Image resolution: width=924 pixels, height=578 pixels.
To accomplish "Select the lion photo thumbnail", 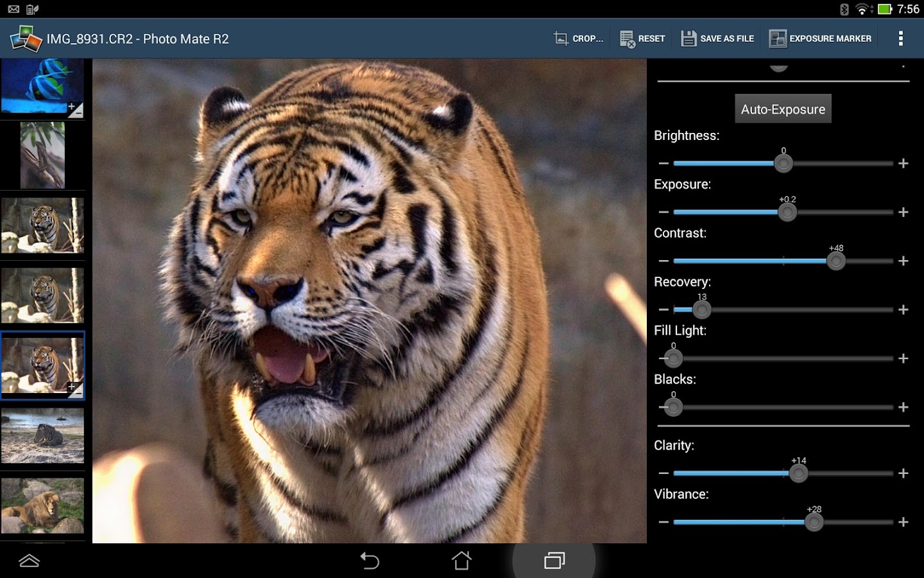I will coord(42,505).
